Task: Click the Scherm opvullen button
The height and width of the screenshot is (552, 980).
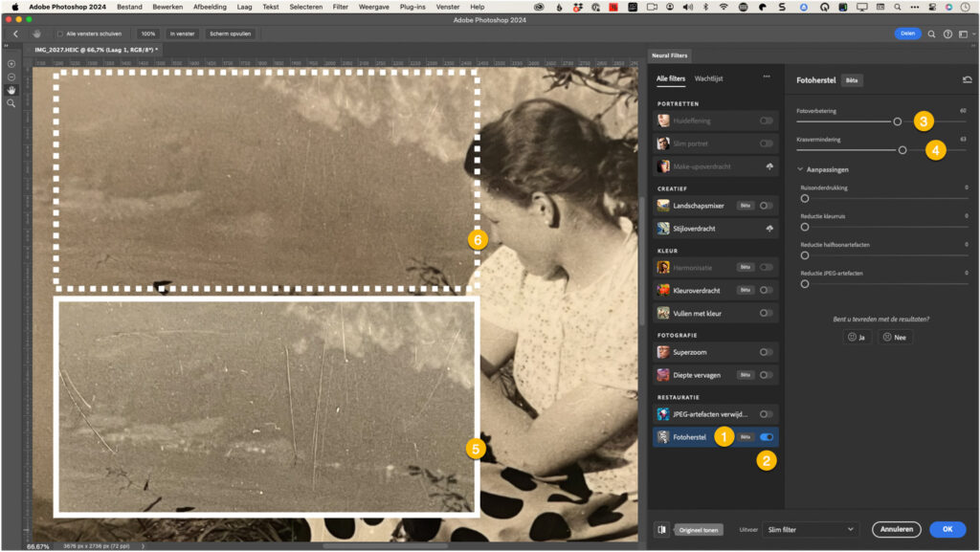Action: [230, 33]
